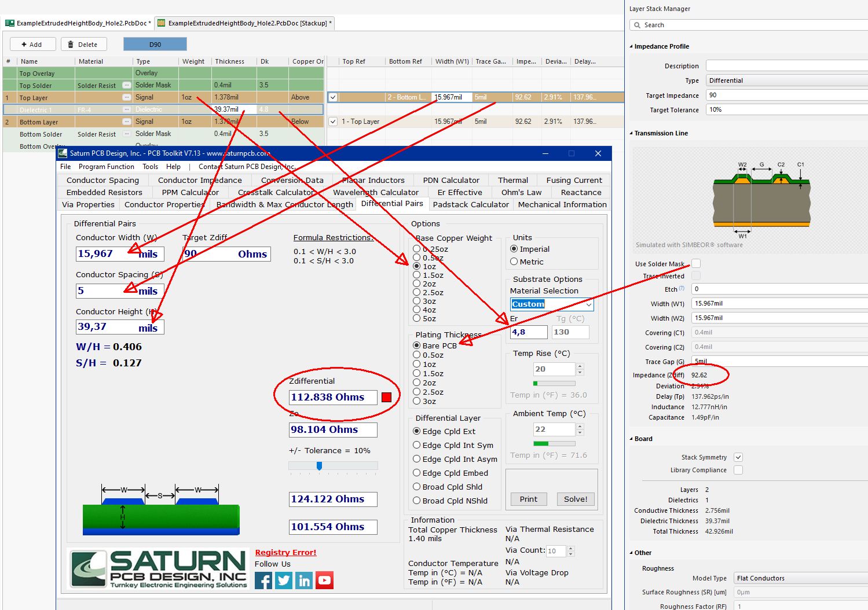Image resolution: width=868 pixels, height=610 pixels.
Task: Increase the Temp Rise stepper value
Action: (x=580, y=366)
